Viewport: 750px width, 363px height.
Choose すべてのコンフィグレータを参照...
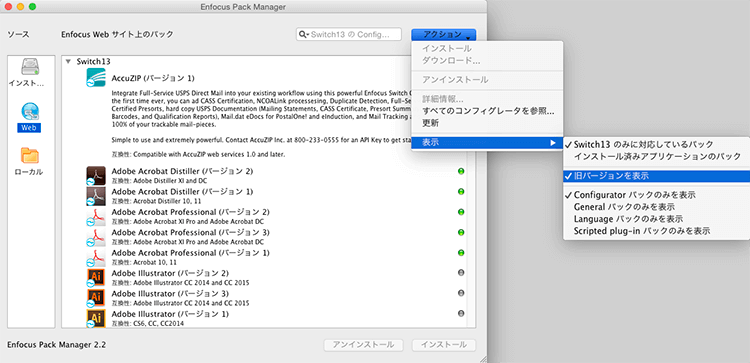tap(487, 111)
